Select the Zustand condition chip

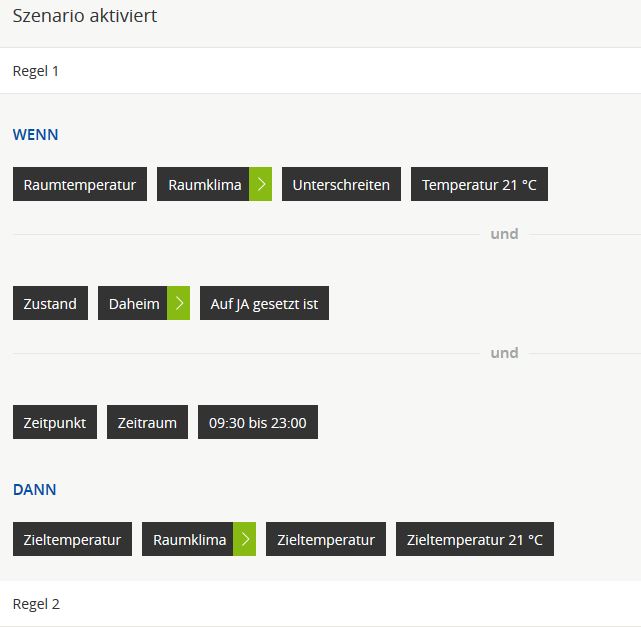pyautogui.click(x=50, y=303)
